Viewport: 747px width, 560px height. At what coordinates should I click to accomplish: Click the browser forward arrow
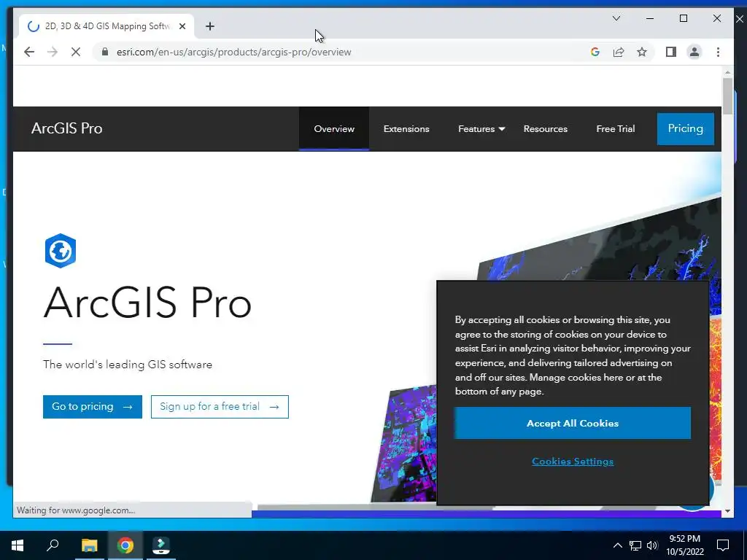click(x=53, y=52)
